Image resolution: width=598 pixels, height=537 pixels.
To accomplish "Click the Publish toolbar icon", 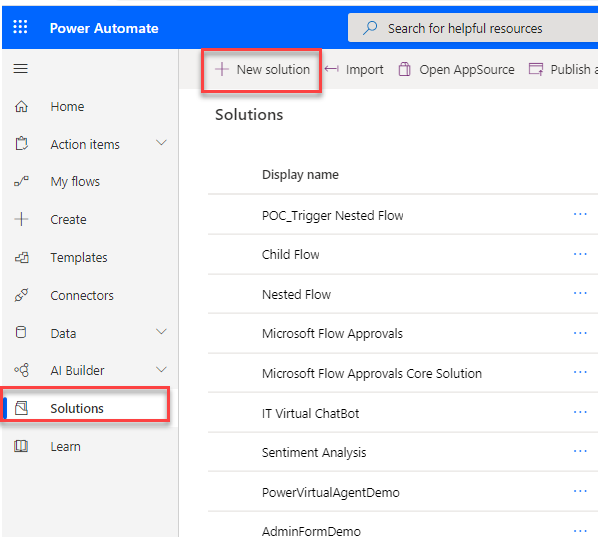I will (536, 69).
